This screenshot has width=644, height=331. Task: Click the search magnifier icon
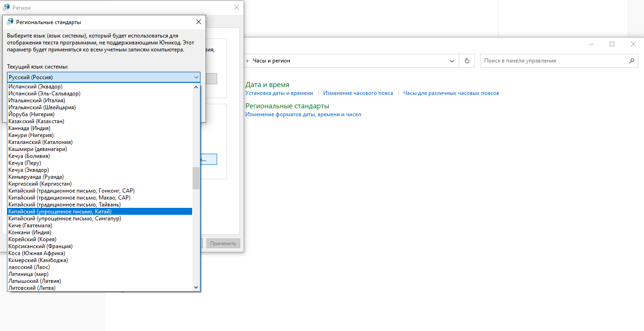click(631, 61)
